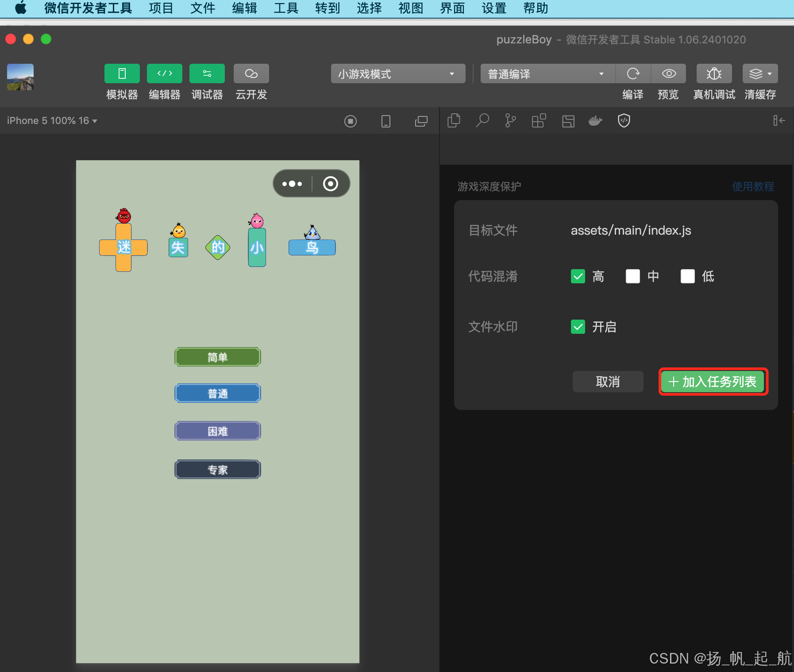
Task: Open the source control branch icon
Action: (510, 120)
